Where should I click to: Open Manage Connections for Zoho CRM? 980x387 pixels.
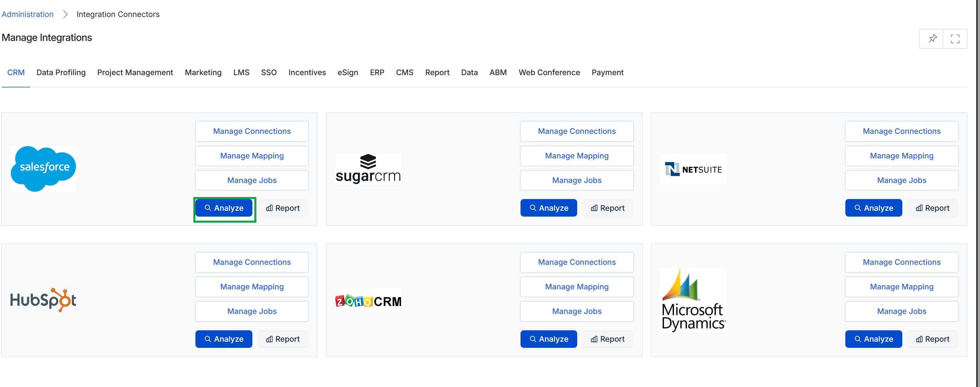coord(577,262)
